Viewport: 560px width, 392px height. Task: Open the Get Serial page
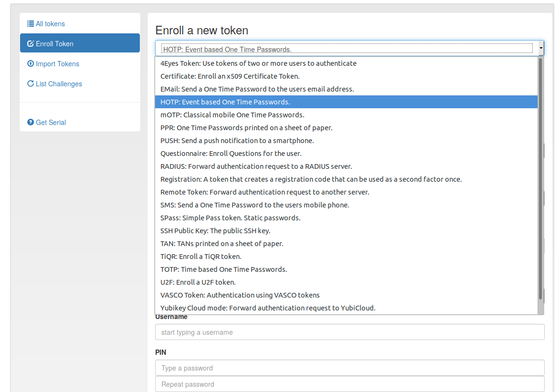(80, 122)
